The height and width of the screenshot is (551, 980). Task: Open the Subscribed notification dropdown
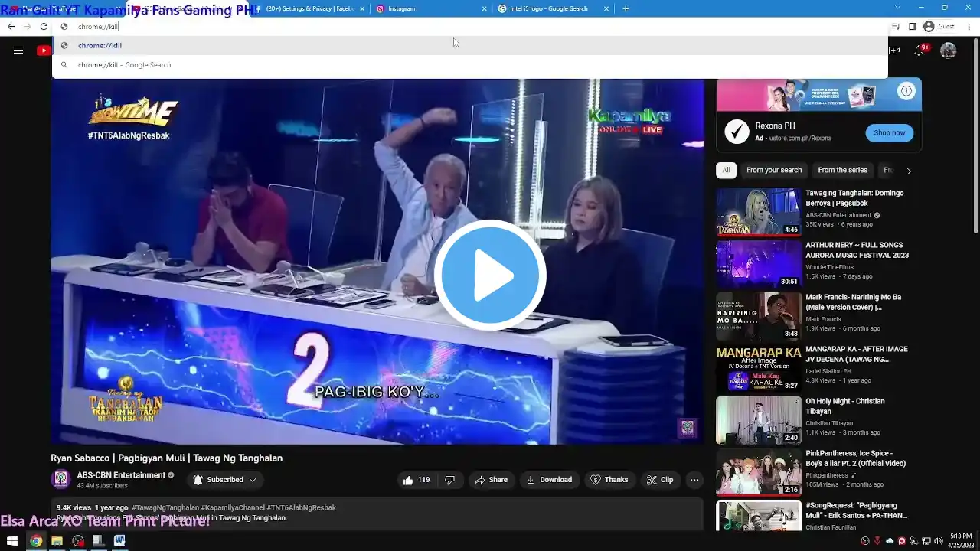[x=224, y=480]
